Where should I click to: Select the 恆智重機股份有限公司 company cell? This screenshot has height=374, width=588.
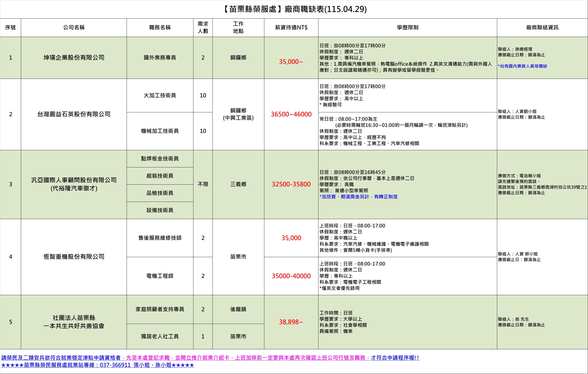pos(74,257)
